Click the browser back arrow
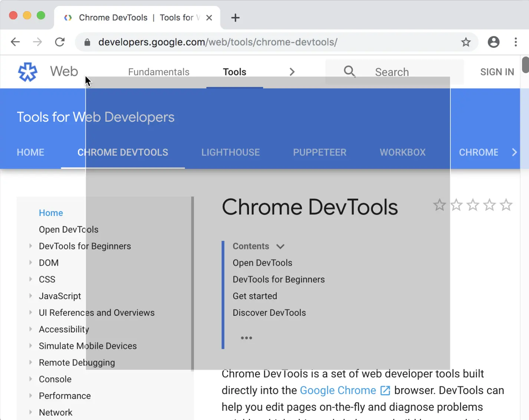The image size is (529, 420). [x=15, y=42]
